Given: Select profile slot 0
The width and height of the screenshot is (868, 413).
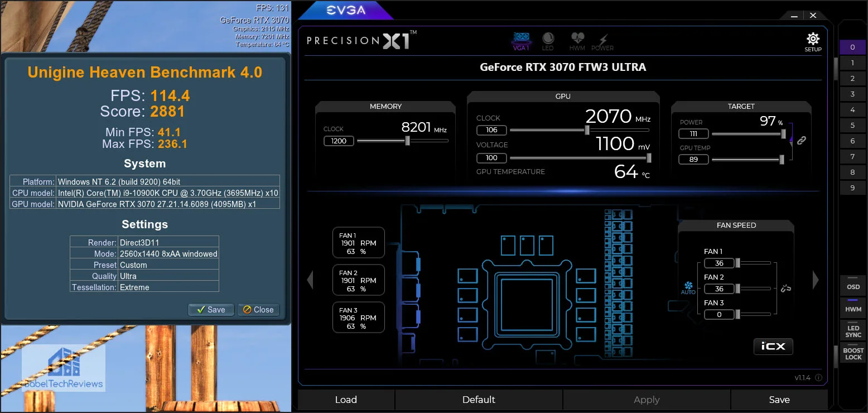Looking at the screenshot, I should click(x=852, y=47).
